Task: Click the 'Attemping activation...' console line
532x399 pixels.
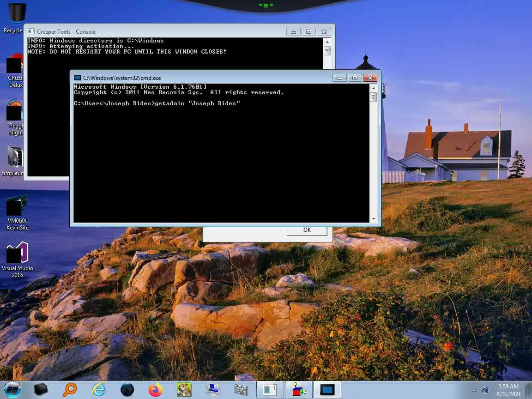Action: [81, 46]
